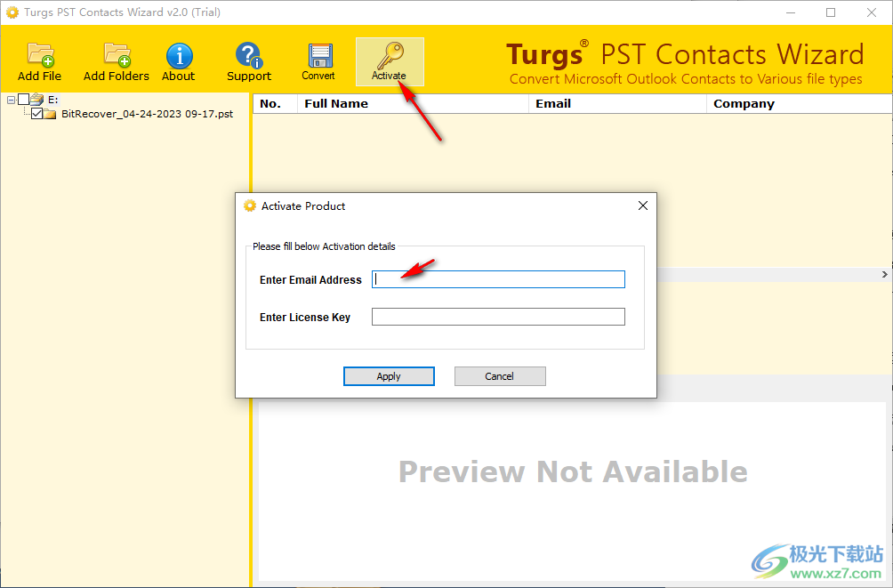Collapse the E: drive tree node
Screen dimensions: 893x588
coord(11,100)
